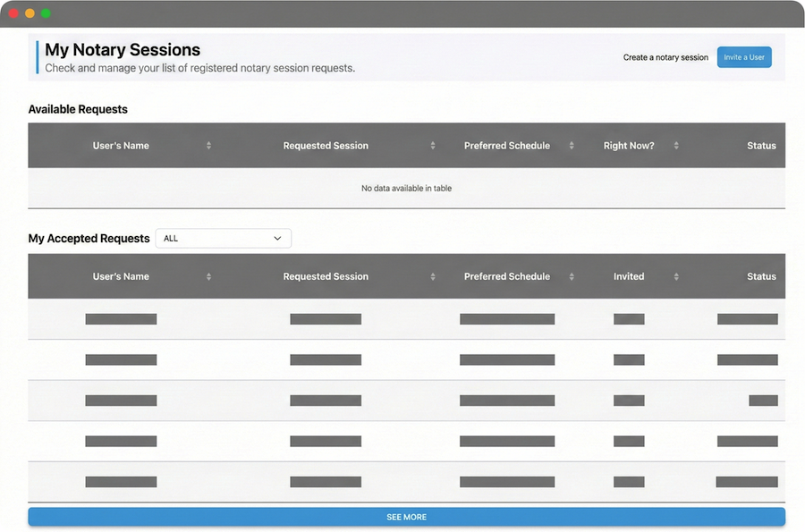Follow the Create a notary session link
The image size is (805, 532).
(x=665, y=57)
